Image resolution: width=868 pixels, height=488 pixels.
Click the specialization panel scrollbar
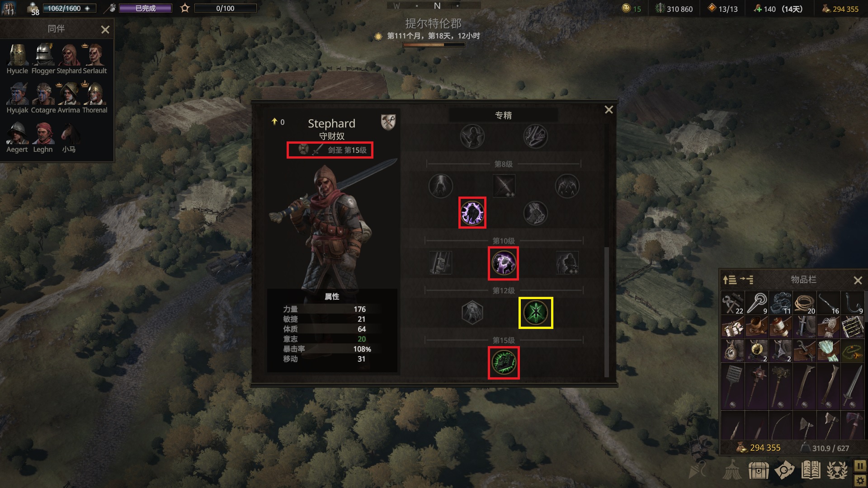[607, 312]
